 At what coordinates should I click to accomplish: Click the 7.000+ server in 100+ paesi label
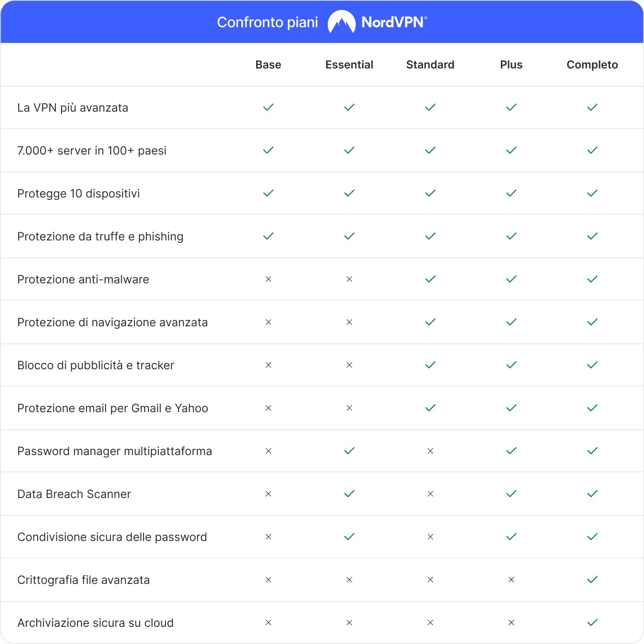[92, 151]
